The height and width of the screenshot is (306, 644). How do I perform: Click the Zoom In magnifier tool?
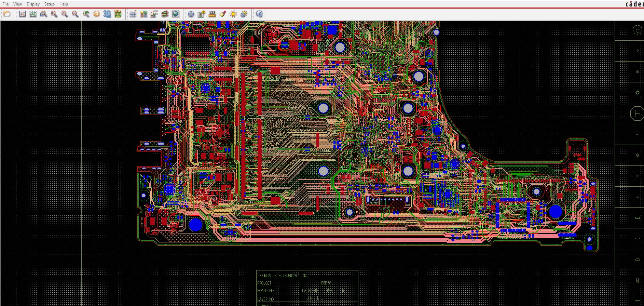65,14
